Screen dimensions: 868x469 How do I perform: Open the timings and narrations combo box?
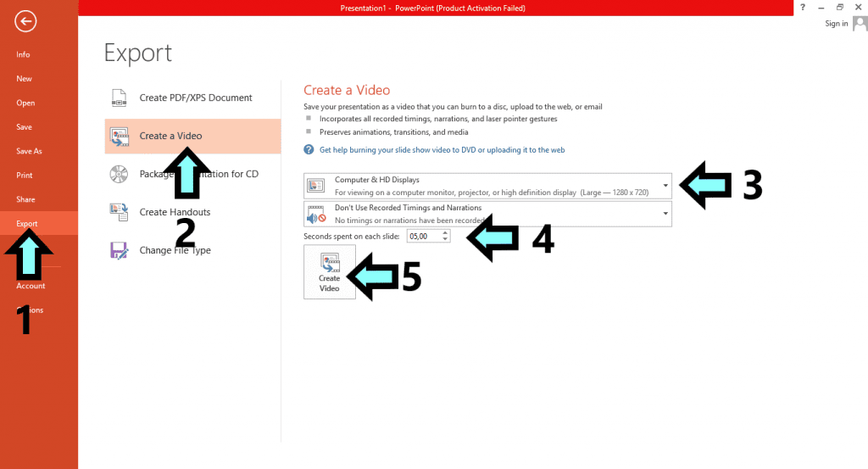pyautogui.click(x=487, y=214)
